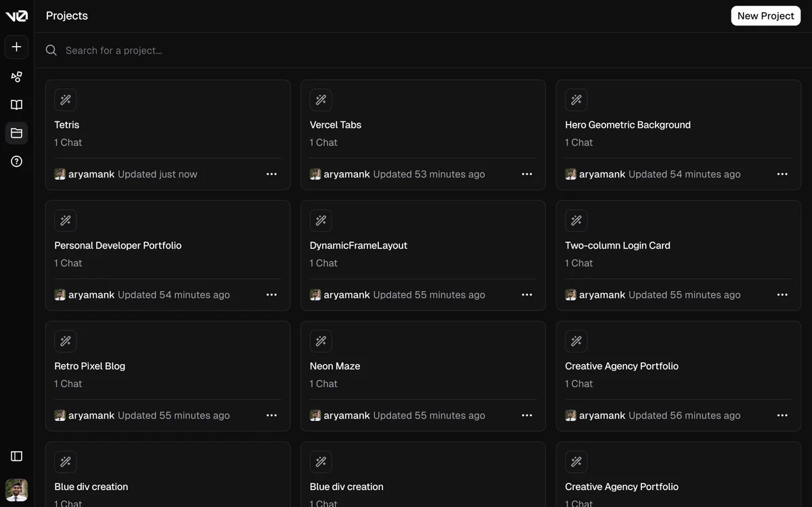Toggle the sidebar panel icon
812x507 pixels.
point(17,456)
